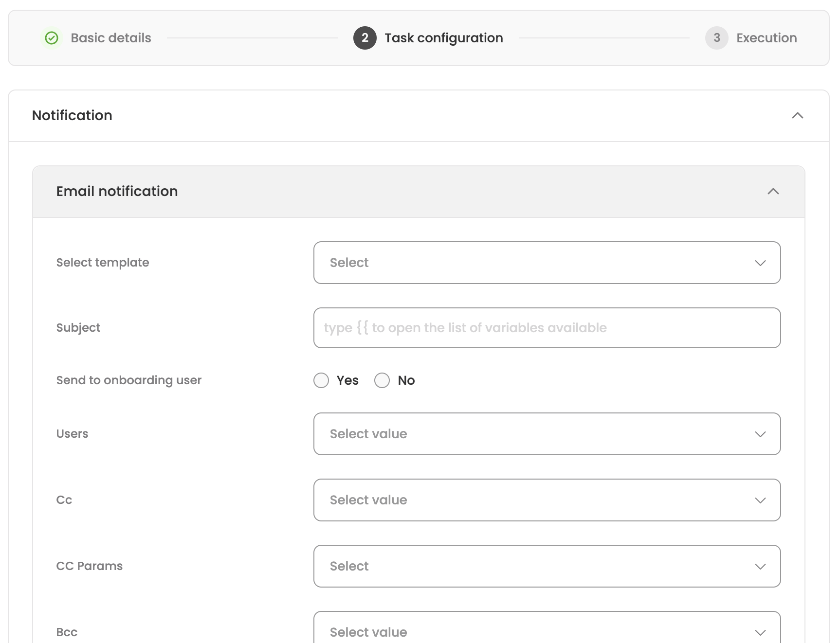Click the green Basic details checkmark icon
Image resolution: width=840 pixels, height=643 pixels.
point(52,38)
